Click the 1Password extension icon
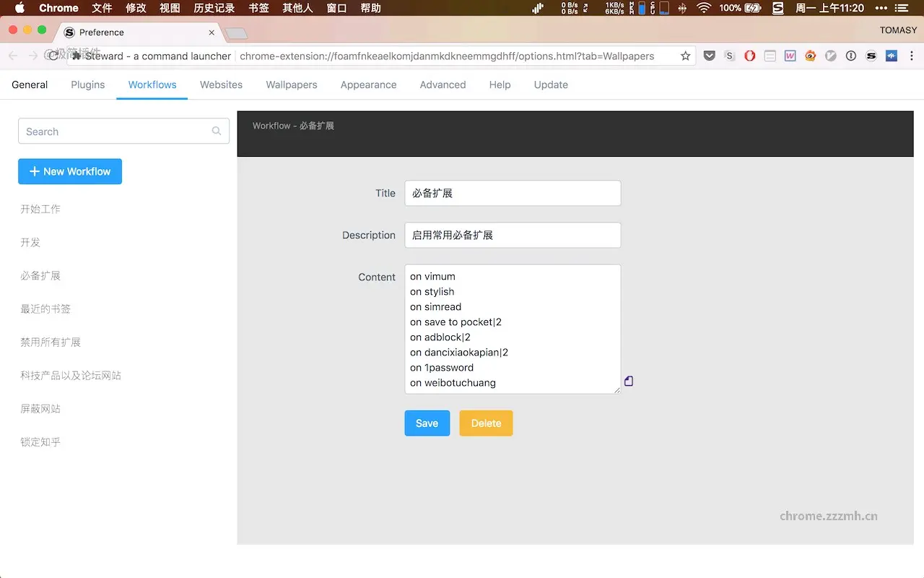The width and height of the screenshot is (924, 578). click(x=850, y=55)
